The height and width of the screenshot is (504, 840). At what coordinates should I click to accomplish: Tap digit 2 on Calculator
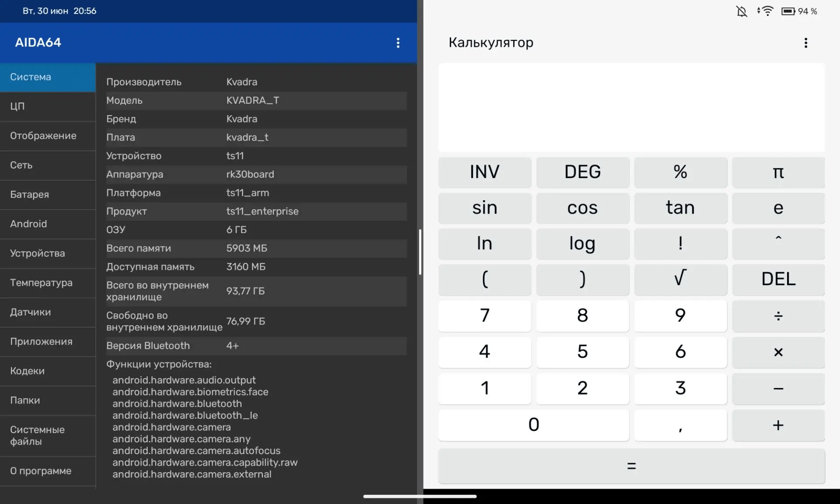(582, 388)
